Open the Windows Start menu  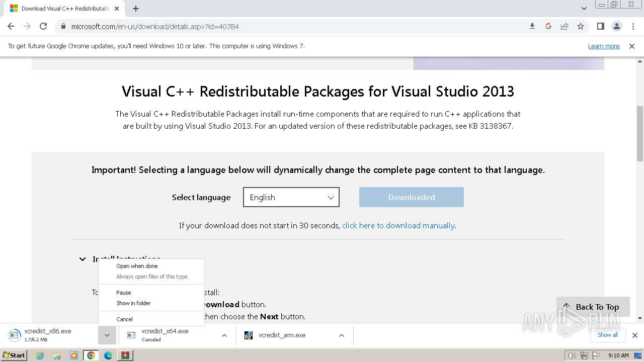(x=14, y=355)
